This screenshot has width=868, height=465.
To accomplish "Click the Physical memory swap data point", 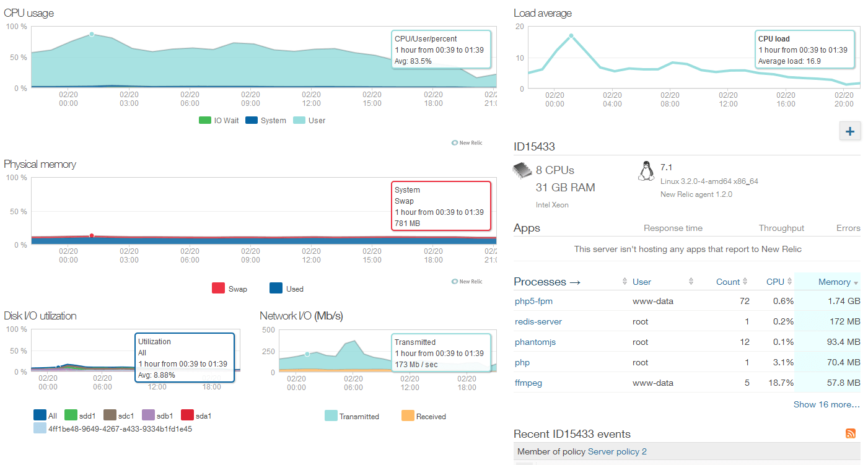I will point(92,235).
